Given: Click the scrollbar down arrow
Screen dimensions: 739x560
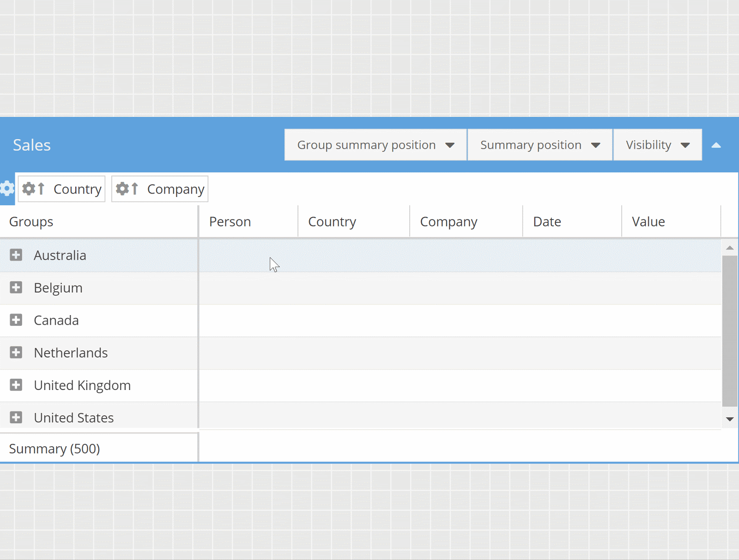Looking at the screenshot, I should 730,419.
